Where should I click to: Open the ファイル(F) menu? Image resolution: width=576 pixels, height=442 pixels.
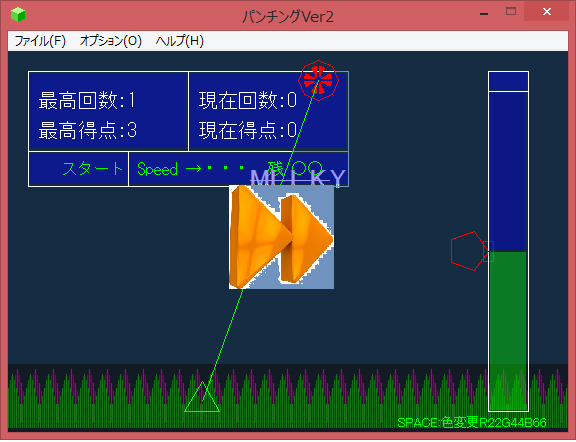40,41
